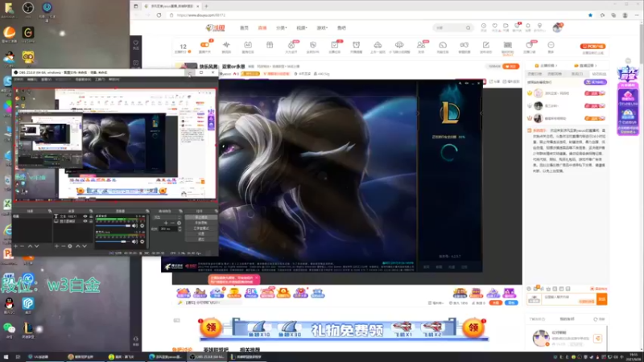Expand the 游戏 dropdown in Douyu nav

coord(322,28)
